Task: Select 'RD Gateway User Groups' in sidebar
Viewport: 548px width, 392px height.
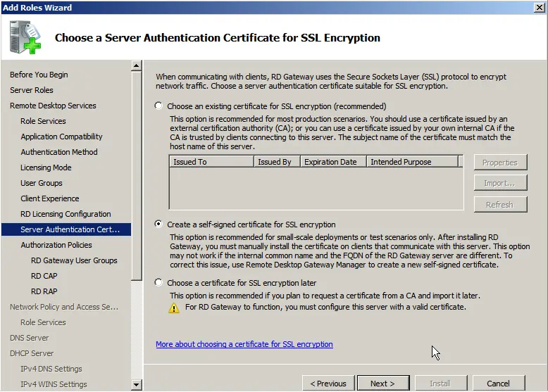Action: pos(74,260)
